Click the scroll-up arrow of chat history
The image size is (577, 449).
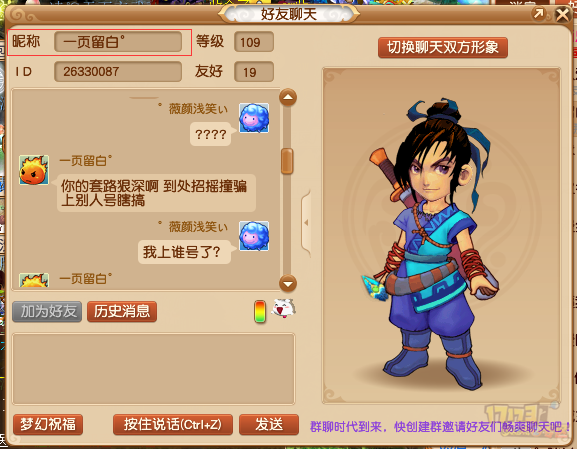tap(288, 98)
